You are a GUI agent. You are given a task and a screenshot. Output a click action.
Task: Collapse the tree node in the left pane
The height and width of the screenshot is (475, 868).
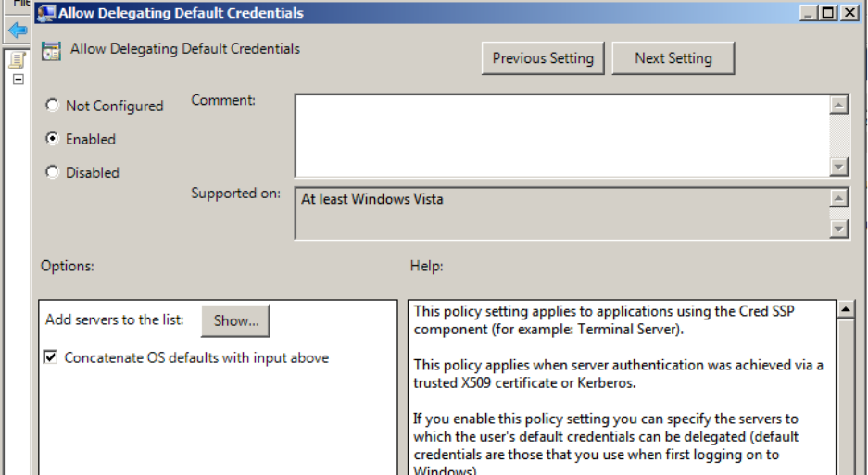17,80
